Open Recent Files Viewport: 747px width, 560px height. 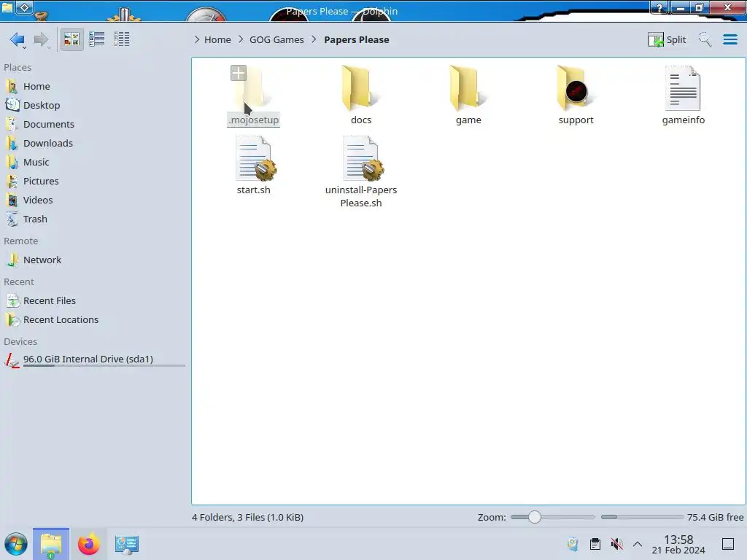(50, 301)
